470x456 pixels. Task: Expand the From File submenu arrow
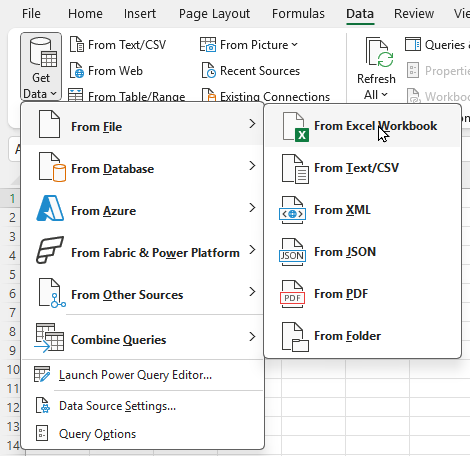click(252, 124)
